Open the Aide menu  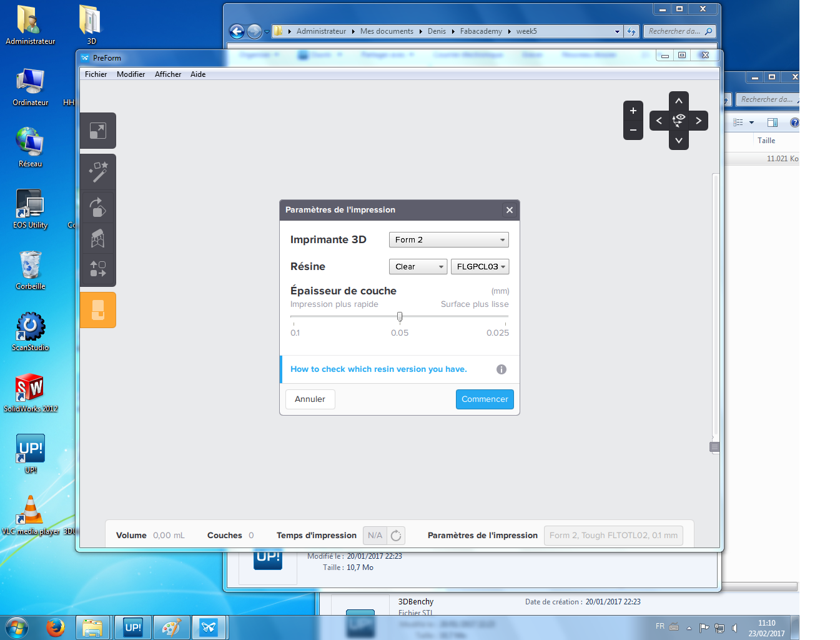198,74
